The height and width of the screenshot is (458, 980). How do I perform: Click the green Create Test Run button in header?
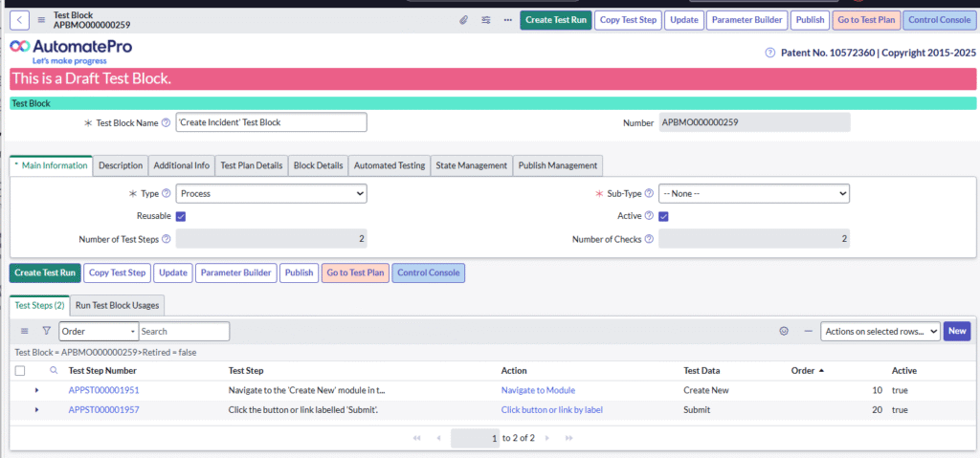(x=555, y=20)
